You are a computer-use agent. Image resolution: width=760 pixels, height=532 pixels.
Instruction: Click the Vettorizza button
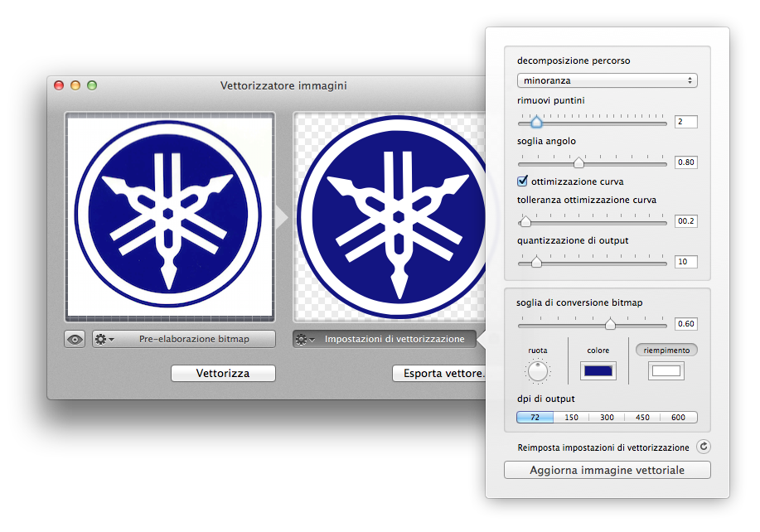pyautogui.click(x=223, y=373)
